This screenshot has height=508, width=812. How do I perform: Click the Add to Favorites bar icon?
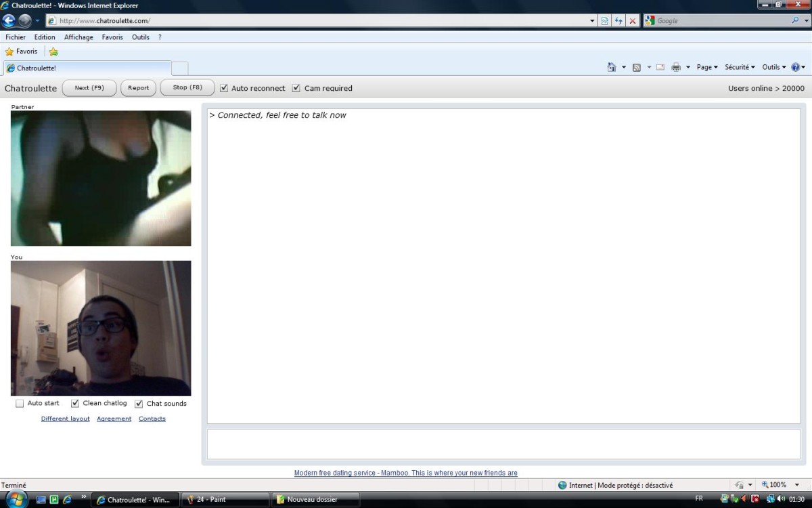tap(53, 51)
